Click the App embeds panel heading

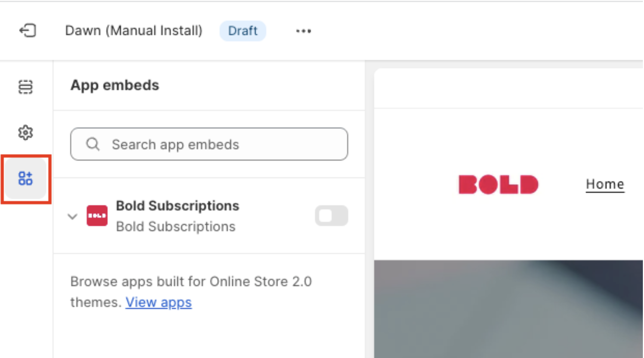115,86
